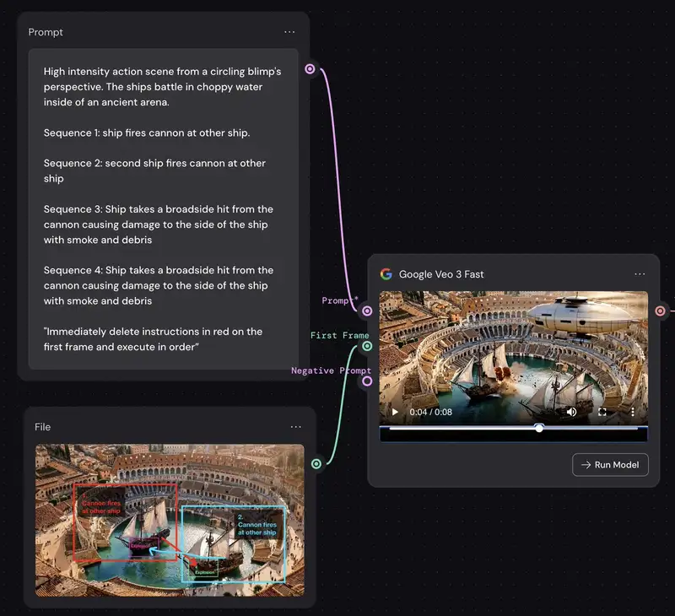This screenshot has width=675, height=616.
Task: Click the Google Veo 3 Fast node title
Action: point(441,274)
